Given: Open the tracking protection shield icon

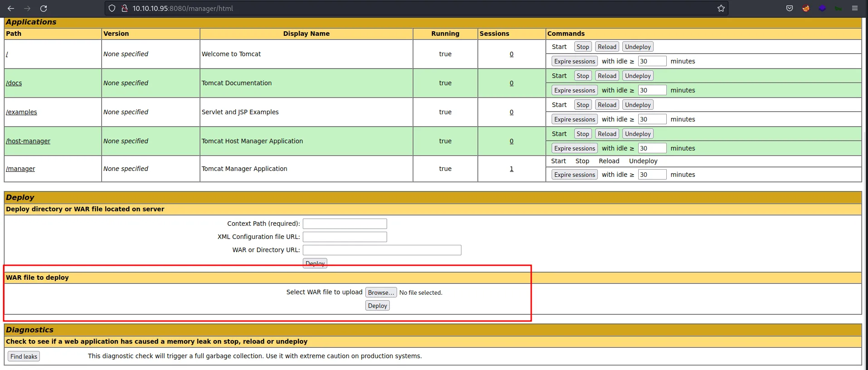Looking at the screenshot, I should pyautogui.click(x=112, y=8).
